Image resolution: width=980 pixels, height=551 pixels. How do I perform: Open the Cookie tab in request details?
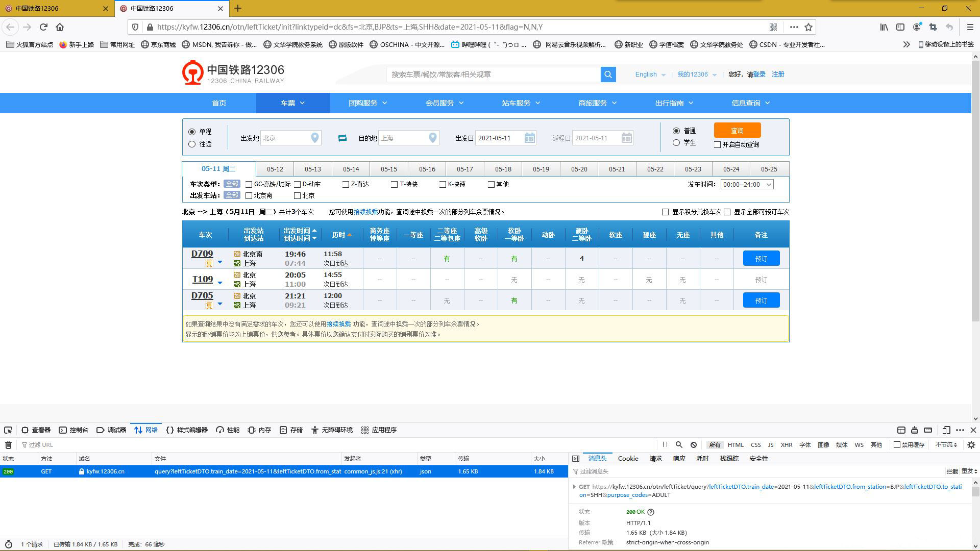click(x=628, y=459)
